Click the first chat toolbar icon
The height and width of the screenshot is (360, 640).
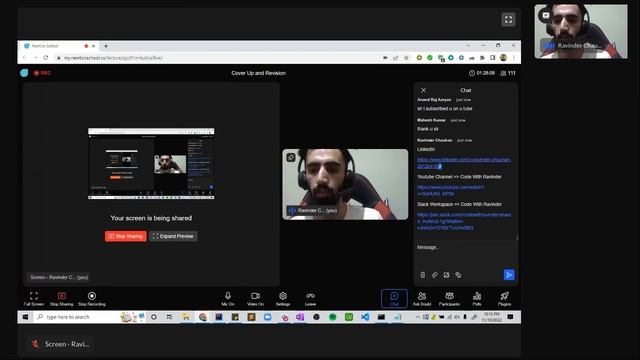click(423, 275)
